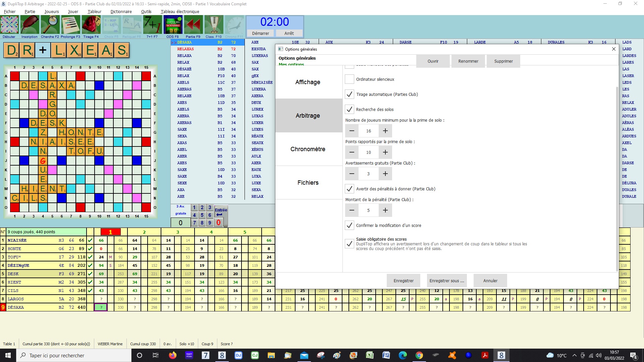Image resolution: width=644 pixels, height=362 pixels.
Task: Click the Tirage F4 bag icon
Action: click(91, 25)
